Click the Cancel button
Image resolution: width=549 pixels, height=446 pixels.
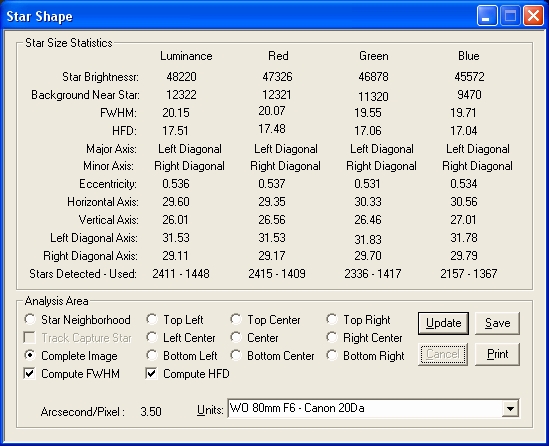(x=443, y=354)
